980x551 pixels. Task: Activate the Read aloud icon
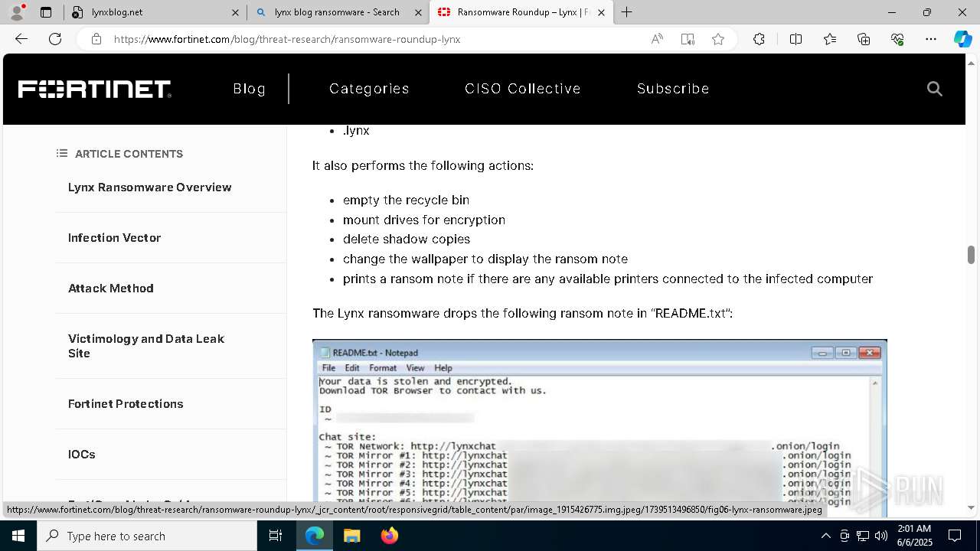pos(657,39)
